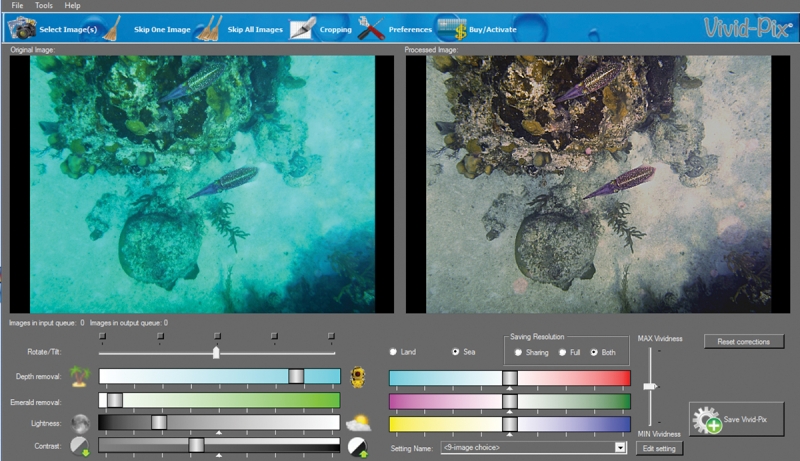Click the dollar sign Buy/Activate icon
This screenshot has width=800, height=461.
452,29
